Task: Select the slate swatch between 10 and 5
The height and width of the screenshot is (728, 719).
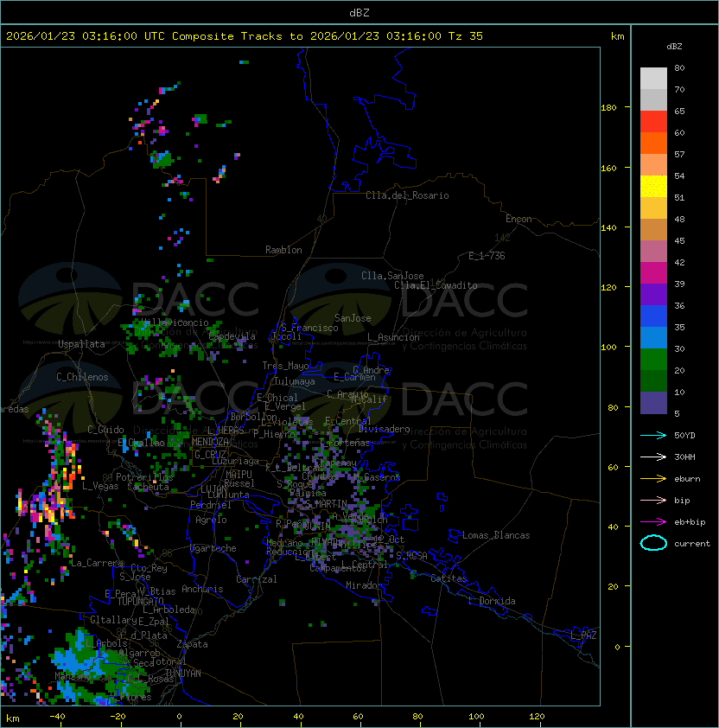Action: (653, 403)
